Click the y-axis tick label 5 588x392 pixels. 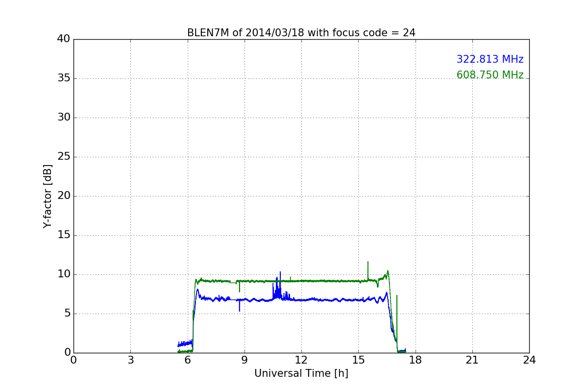[x=67, y=314]
